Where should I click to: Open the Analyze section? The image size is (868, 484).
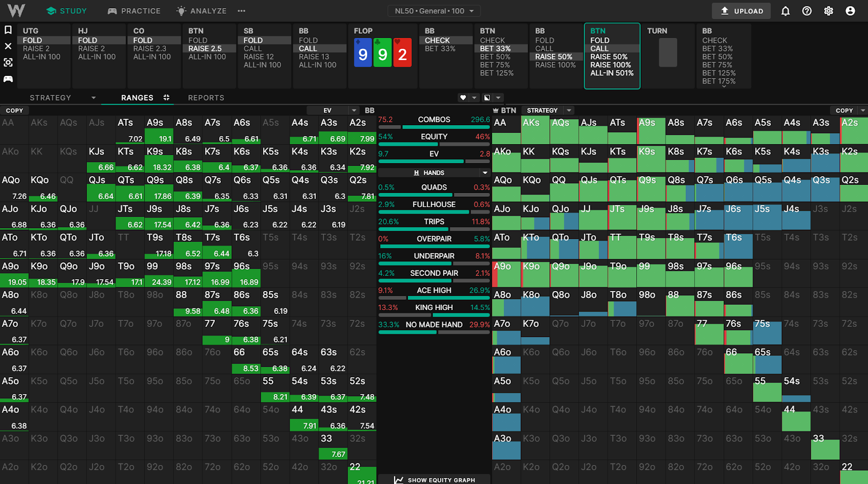click(x=202, y=11)
